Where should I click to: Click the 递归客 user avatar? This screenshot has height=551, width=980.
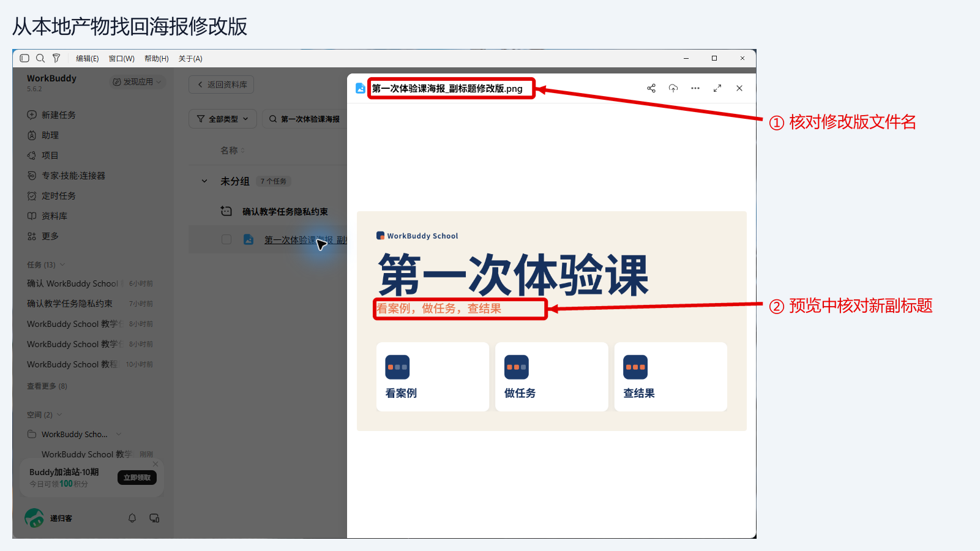pos(34,518)
